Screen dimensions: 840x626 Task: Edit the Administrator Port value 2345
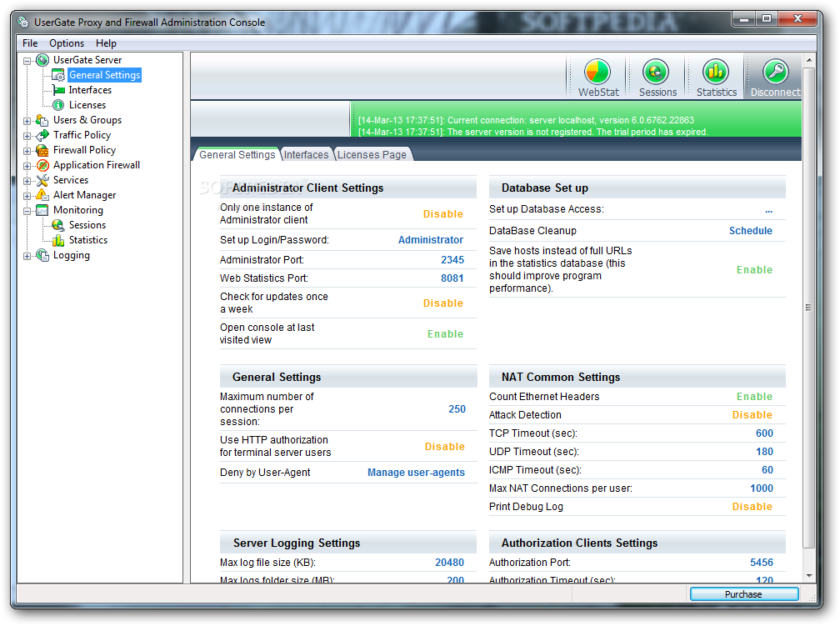click(452, 259)
